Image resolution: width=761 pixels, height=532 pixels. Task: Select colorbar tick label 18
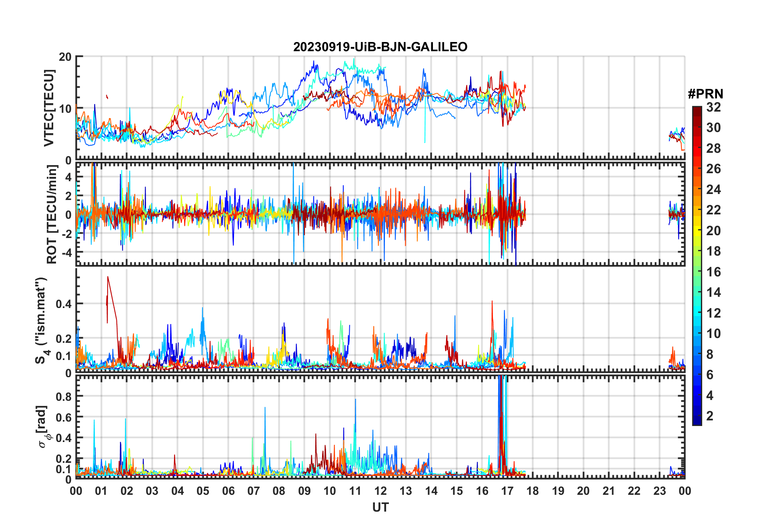coord(713,251)
